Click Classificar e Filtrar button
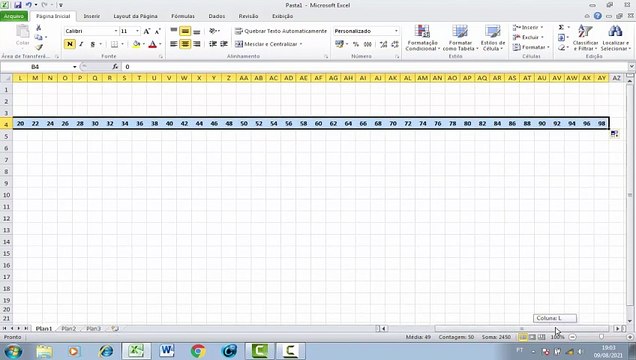 (x=585, y=38)
